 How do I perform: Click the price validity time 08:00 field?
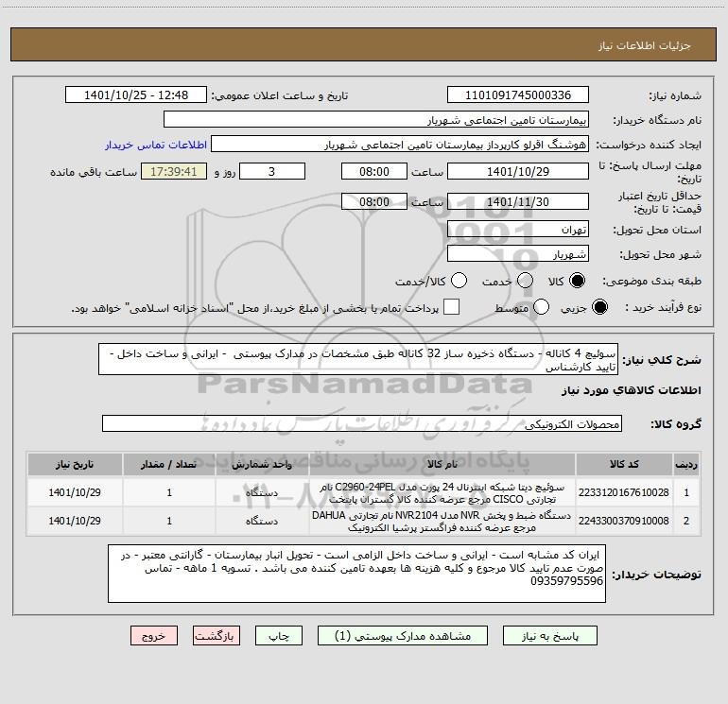coord(374,202)
